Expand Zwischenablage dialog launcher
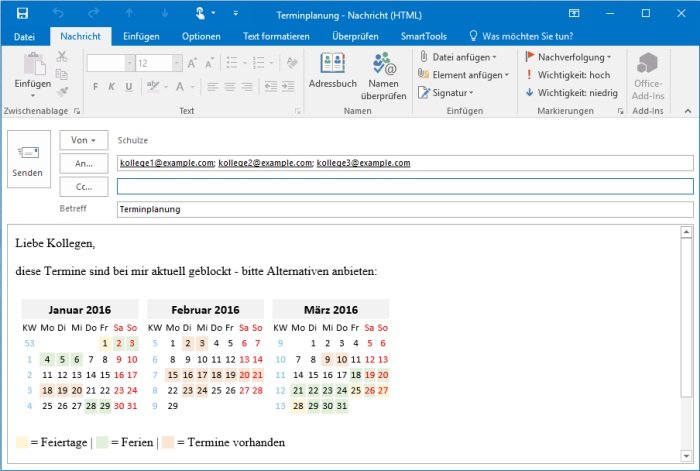This screenshot has width=700, height=471. pyautogui.click(x=77, y=111)
